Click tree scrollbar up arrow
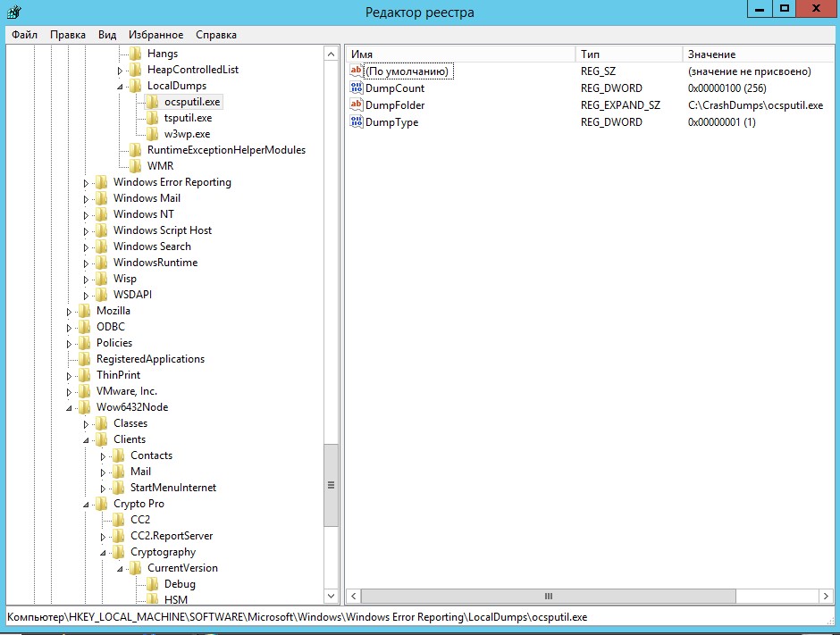This screenshot has width=840, height=635. click(331, 54)
